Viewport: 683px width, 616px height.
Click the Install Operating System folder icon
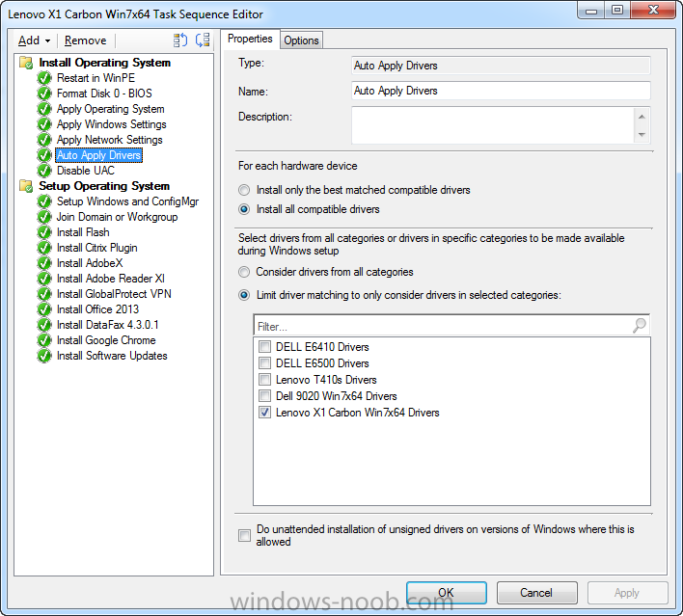(26, 63)
